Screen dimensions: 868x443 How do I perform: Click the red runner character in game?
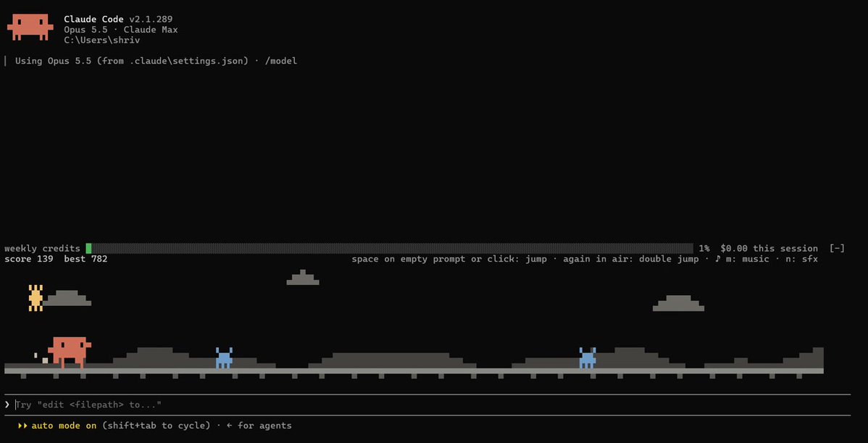(x=70, y=352)
